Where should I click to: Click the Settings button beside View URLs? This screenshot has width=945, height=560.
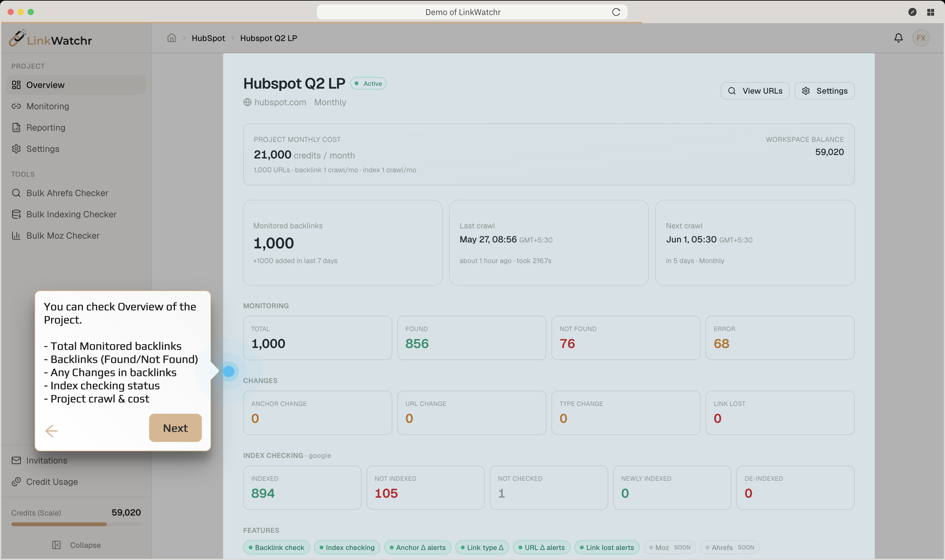point(825,91)
